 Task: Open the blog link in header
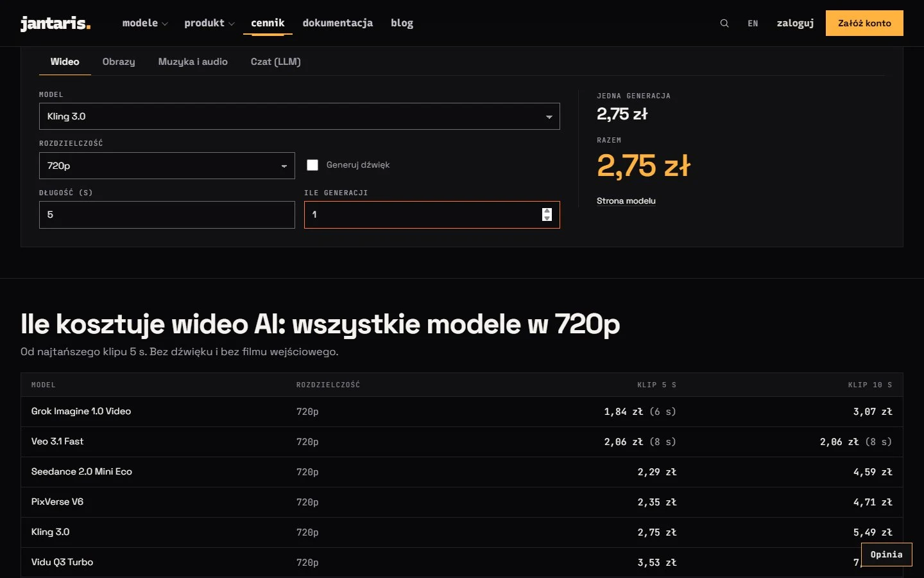pyautogui.click(x=402, y=23)
